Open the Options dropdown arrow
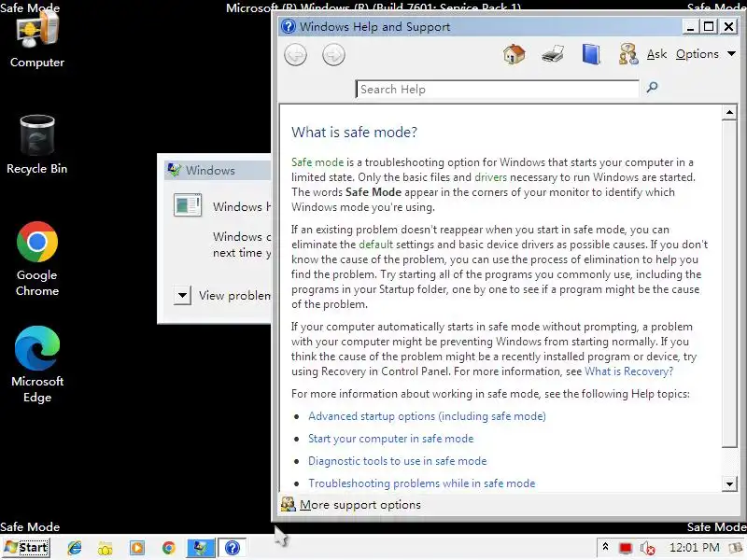The width and height of the screenshot is (747, 560). (x=731, y=54)
